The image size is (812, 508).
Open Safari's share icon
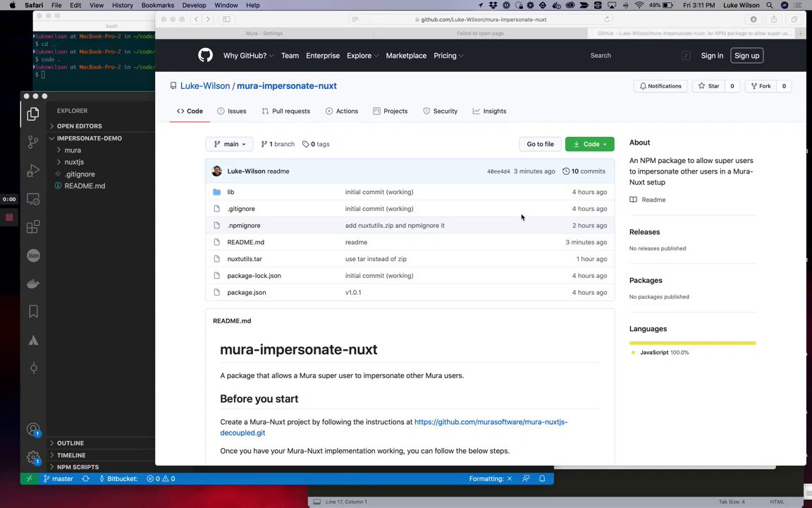[774, 19]
